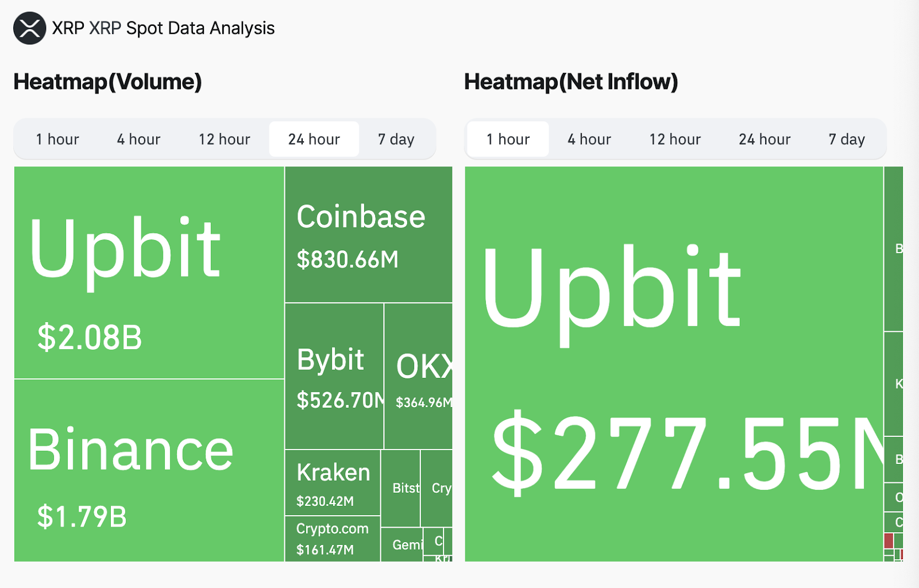Select 24 hour volume tab
The image size is (919, 588).
coord(314,140)
